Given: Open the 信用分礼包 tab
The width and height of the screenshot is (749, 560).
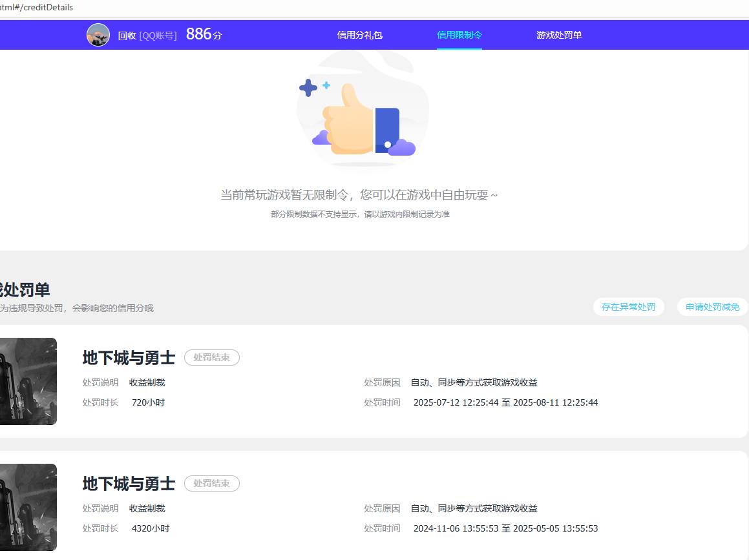Looking at the screenshot, I should pyautogui.click(x=359, y=35).
